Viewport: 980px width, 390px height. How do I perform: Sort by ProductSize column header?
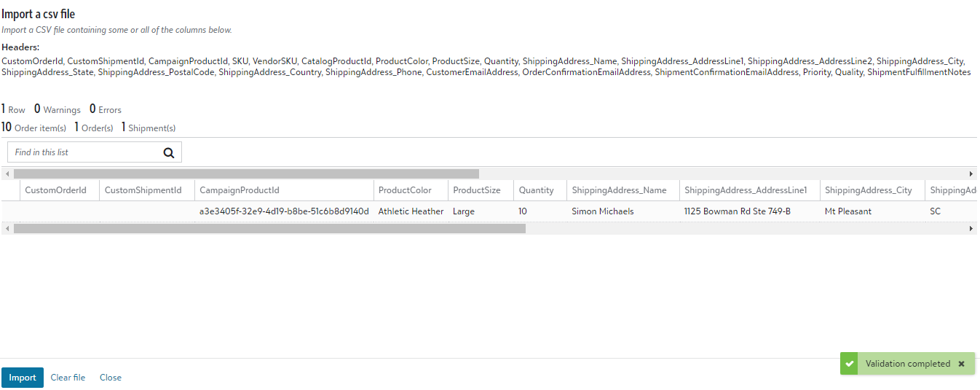click(x=481, y=190)
